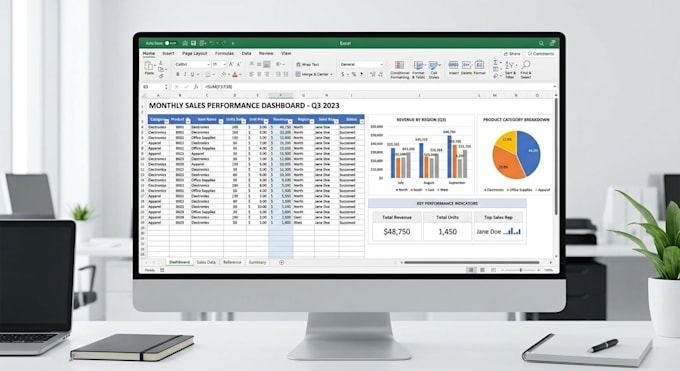Click the Center horizontally icon
The height and width of the screenshot is (371, 680).
pos(259,75)
